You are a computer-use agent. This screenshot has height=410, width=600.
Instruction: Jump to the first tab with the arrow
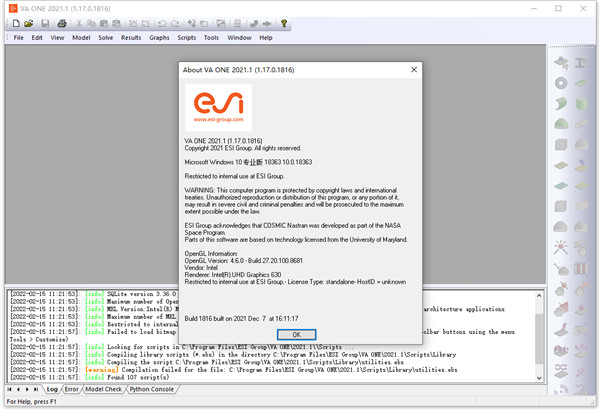[10, 389]
